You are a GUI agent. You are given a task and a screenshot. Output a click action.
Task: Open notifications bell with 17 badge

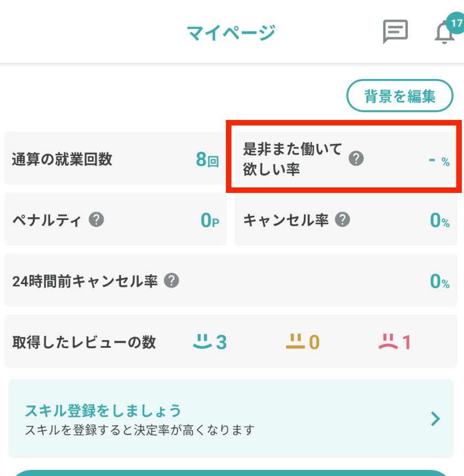(445, 33)
